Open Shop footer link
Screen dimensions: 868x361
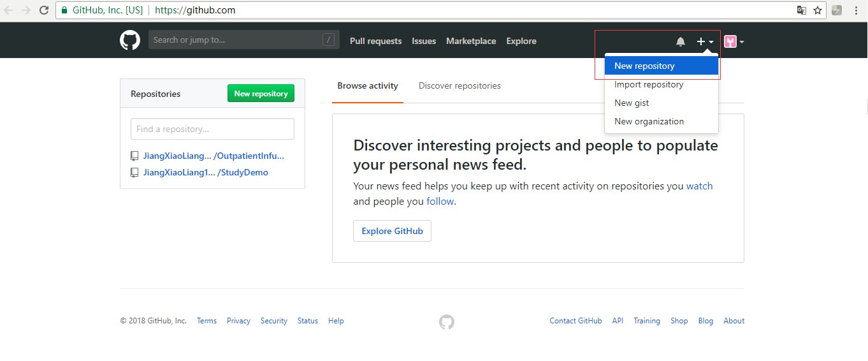click(x=679, y=321)
